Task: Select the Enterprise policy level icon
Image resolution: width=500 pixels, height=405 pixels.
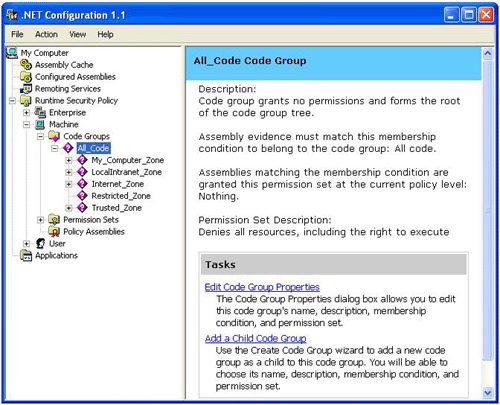Action: click(x=40, y=113)
